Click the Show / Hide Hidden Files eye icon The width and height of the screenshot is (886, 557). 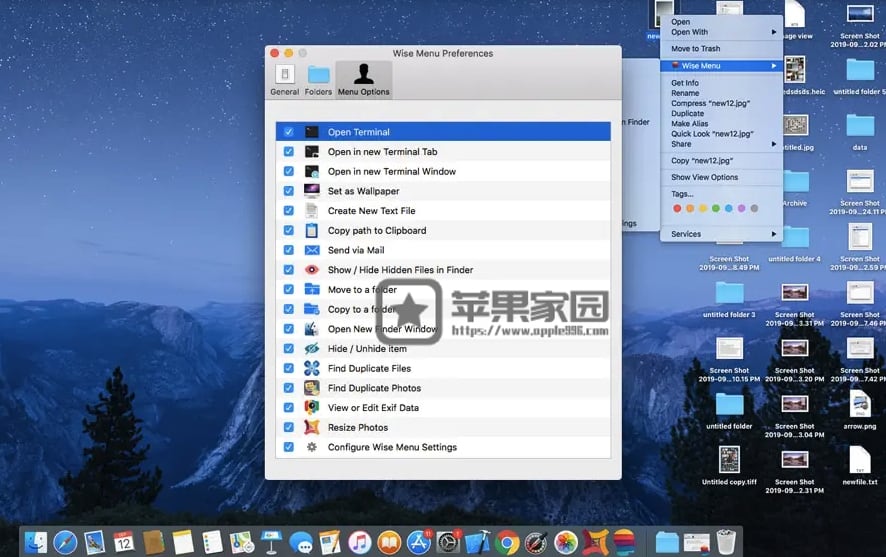[311, 269]
